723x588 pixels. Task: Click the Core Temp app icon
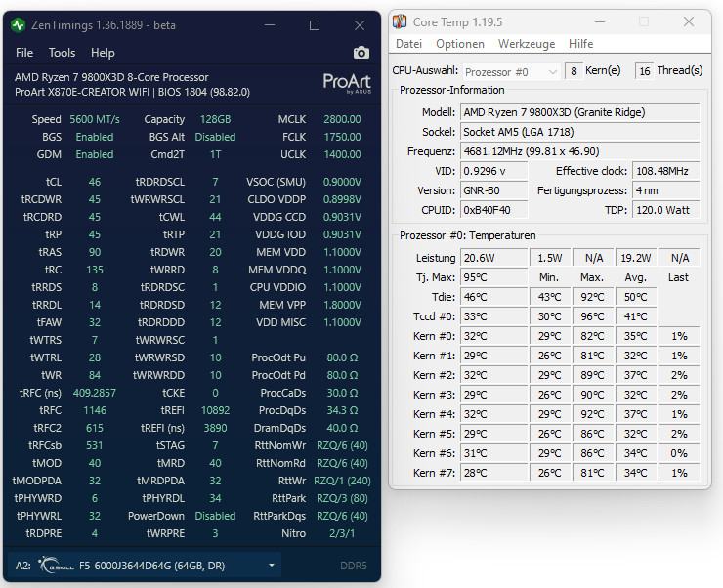[x=400, y=21]
